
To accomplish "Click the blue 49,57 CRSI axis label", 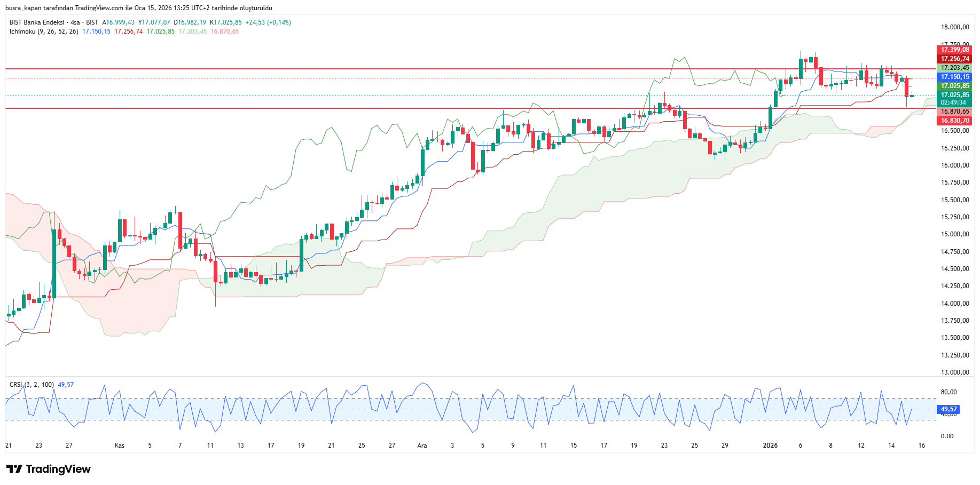I will [948, 409].
